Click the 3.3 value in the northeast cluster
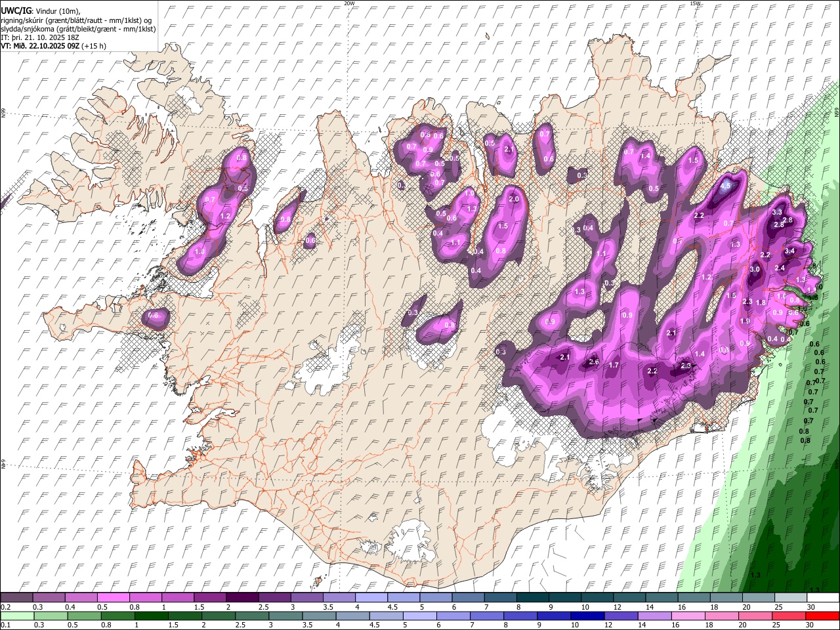Image resolution: width=840 pixels, height=630 pixels. pyautogui.click(x=777, y=212)
